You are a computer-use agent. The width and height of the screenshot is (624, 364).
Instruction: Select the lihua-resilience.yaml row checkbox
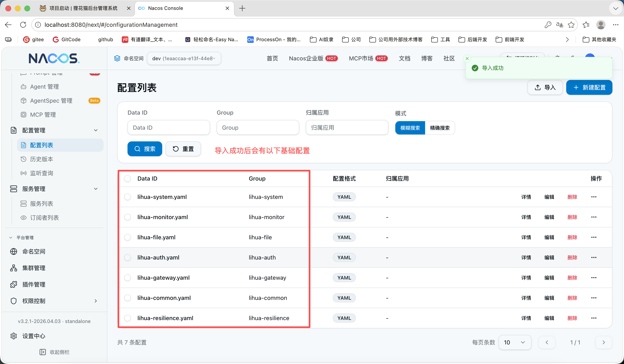(x=128, y=318)
